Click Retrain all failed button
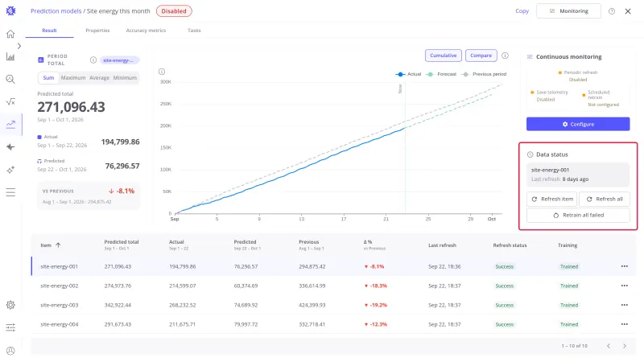644x362 pixels. (x=578, y=215)
